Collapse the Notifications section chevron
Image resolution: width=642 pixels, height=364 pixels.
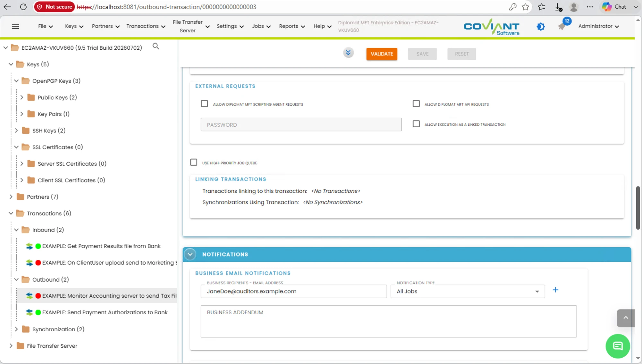(x=190, y=254)
